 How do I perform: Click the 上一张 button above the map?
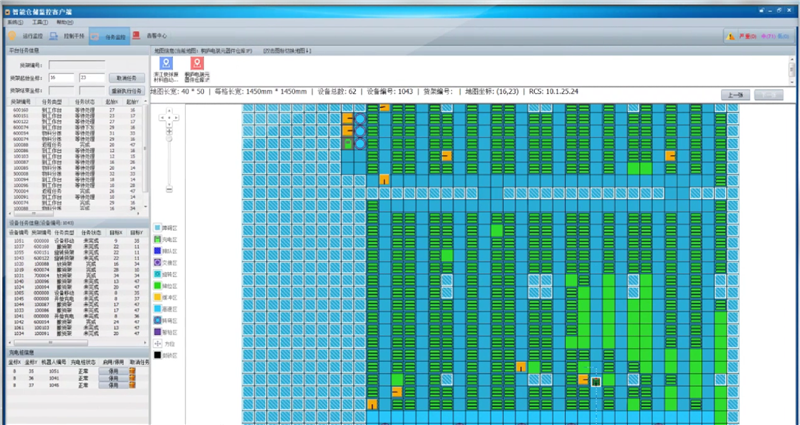coord(735,94)
